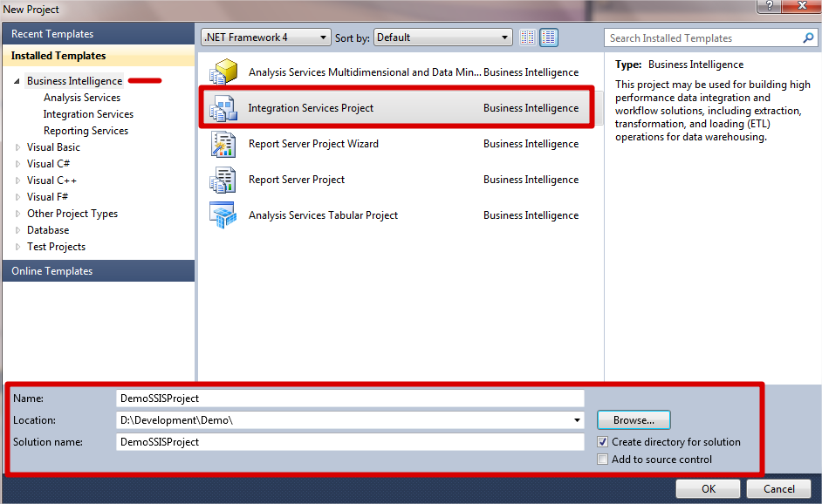Enable Add to source control
Screen dimensions: 822x504
(x=603, y=460)
